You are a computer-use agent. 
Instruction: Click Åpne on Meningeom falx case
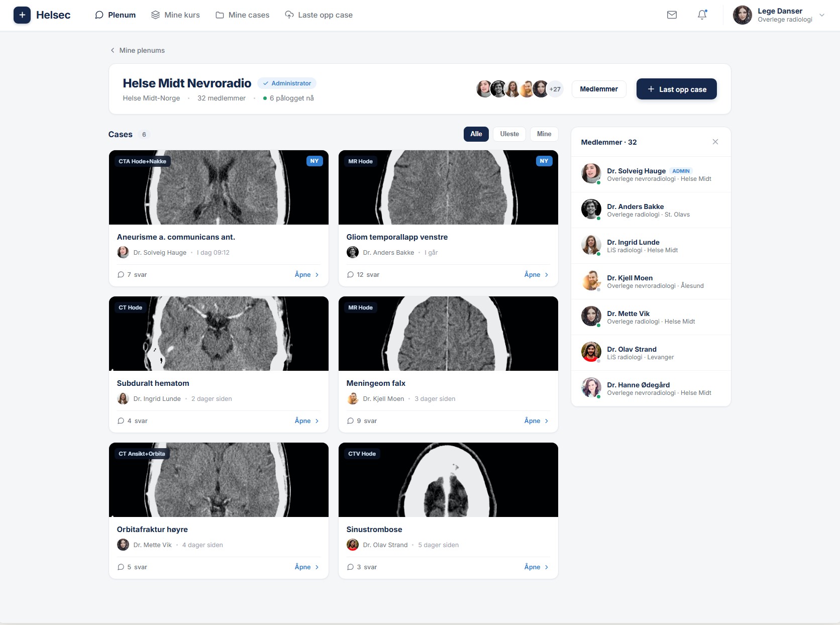pyautogui.click(x=537, y=421)
